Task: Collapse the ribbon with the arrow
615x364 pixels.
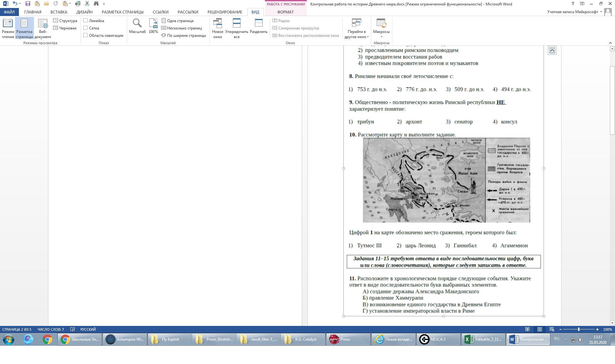Action: [x=610, y=43]
